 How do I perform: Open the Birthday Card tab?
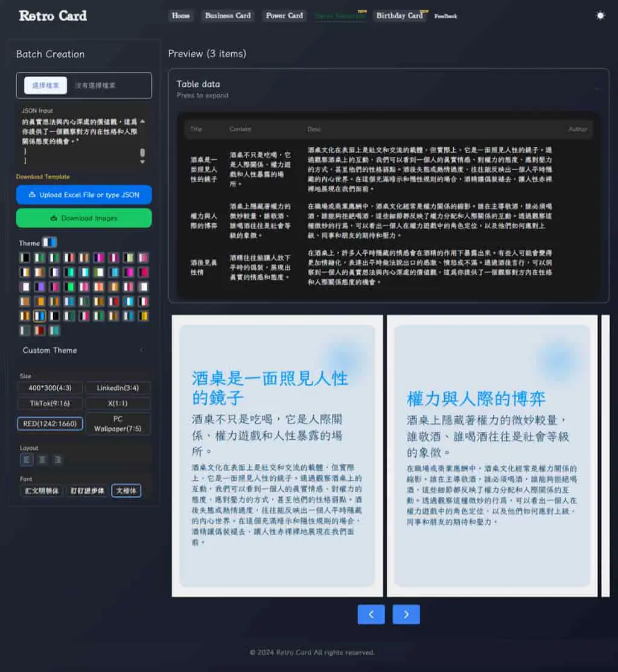click(x=400, y=16)
